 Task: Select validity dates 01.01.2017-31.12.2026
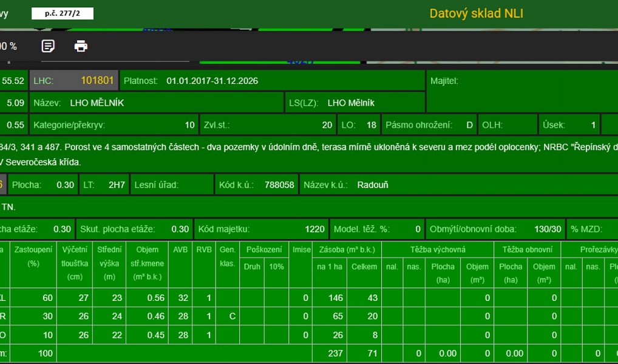click(212, 81)
